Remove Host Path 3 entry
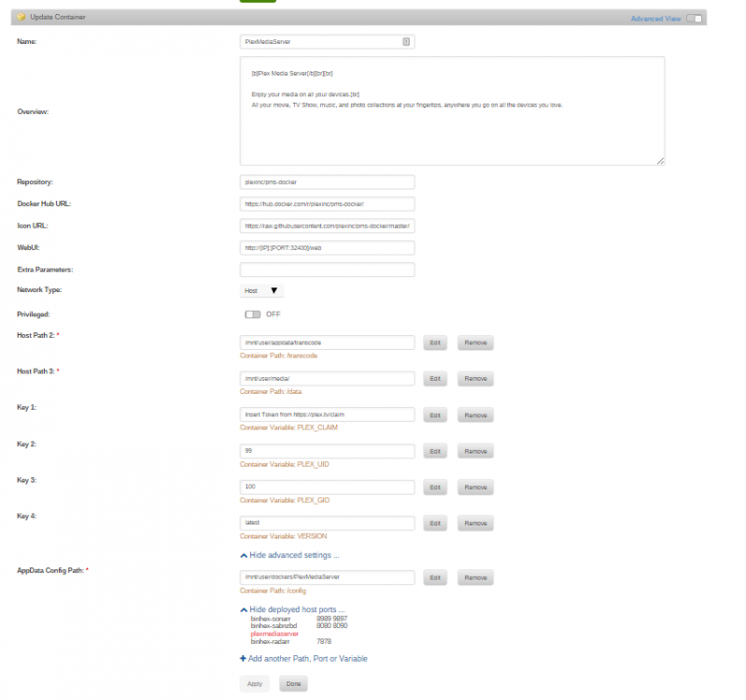 [476, 379]
